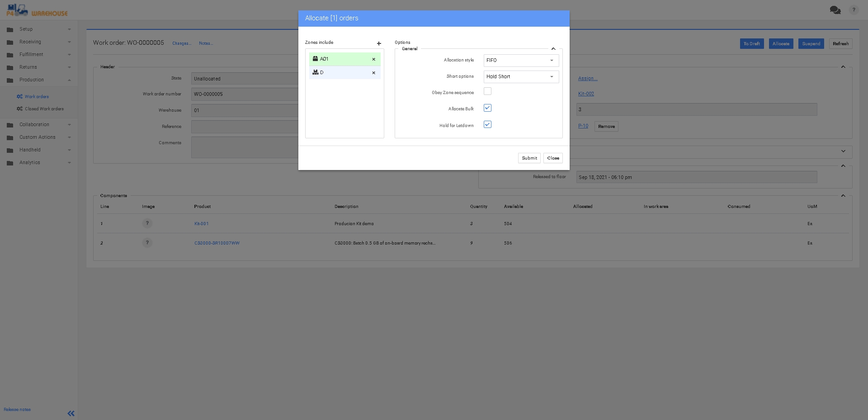Click the help question mark icon

click(x=854, y=10)
